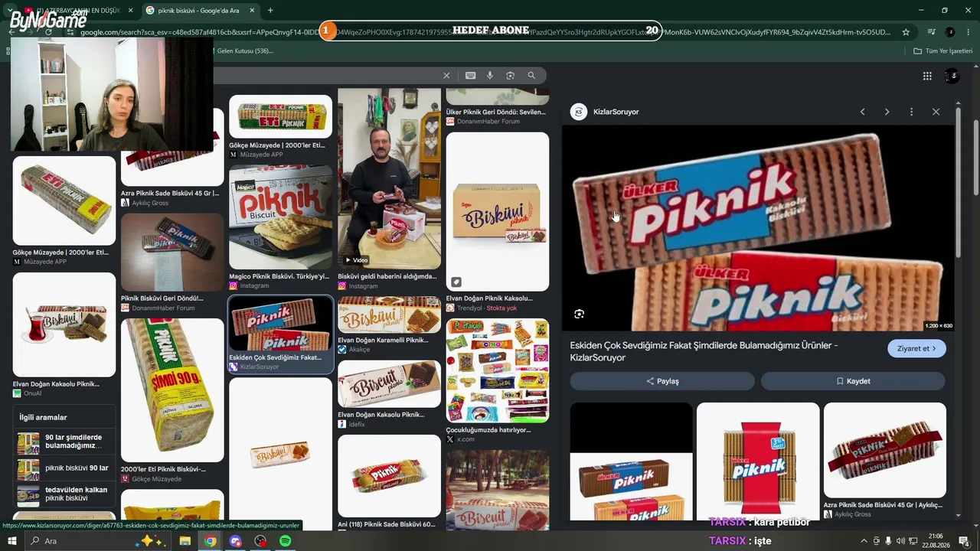980x551 pixels.
Task: Open the Chrome three-dot menu
Action: point(969,32)
